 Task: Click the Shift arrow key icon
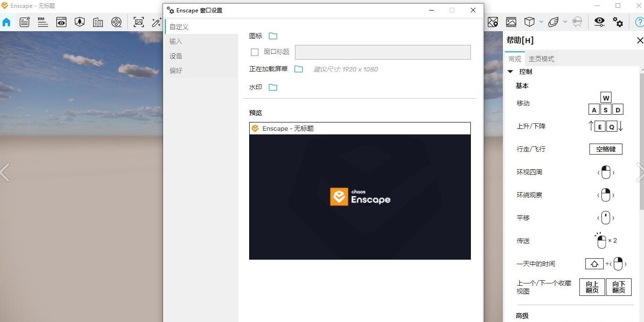pos(595,264)
